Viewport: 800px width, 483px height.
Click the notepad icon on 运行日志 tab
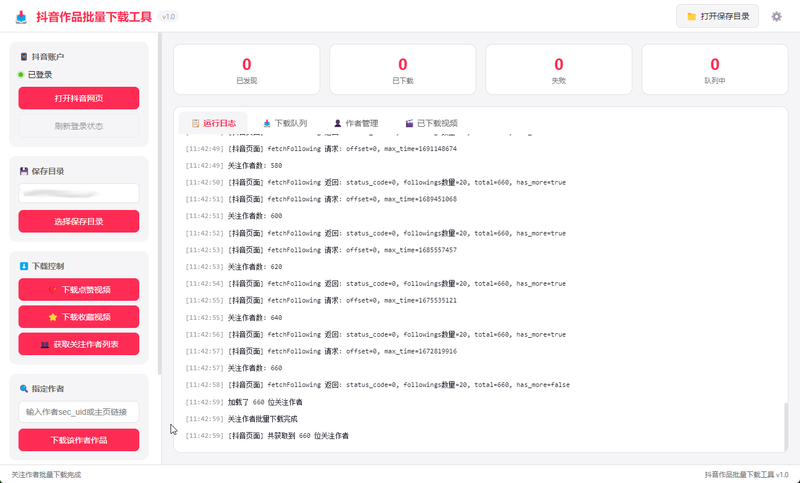pyautogui.click(x=195, y=123)
